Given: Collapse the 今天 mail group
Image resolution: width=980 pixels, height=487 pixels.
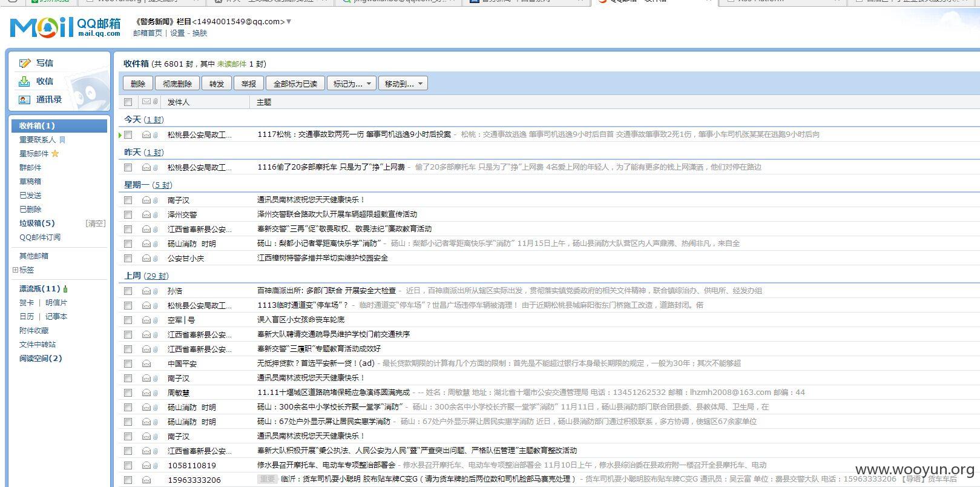Looking at the screenshot, I should (x=132, y=119).
